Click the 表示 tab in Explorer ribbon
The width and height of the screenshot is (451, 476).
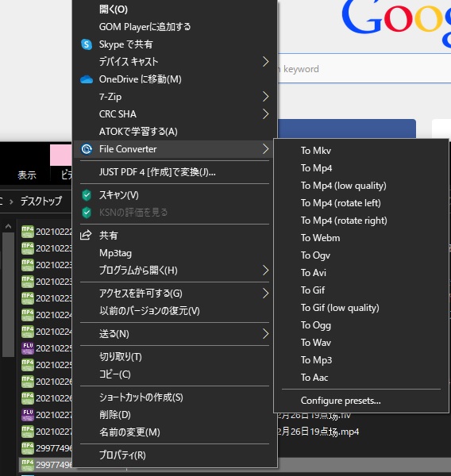[27, 175]
